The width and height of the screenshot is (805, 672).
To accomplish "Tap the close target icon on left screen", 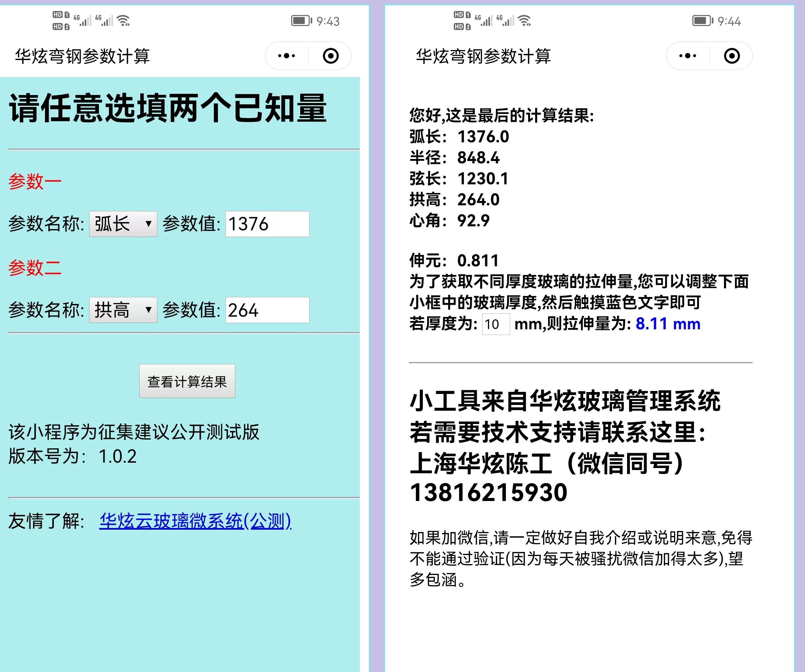I will (331, 56).
